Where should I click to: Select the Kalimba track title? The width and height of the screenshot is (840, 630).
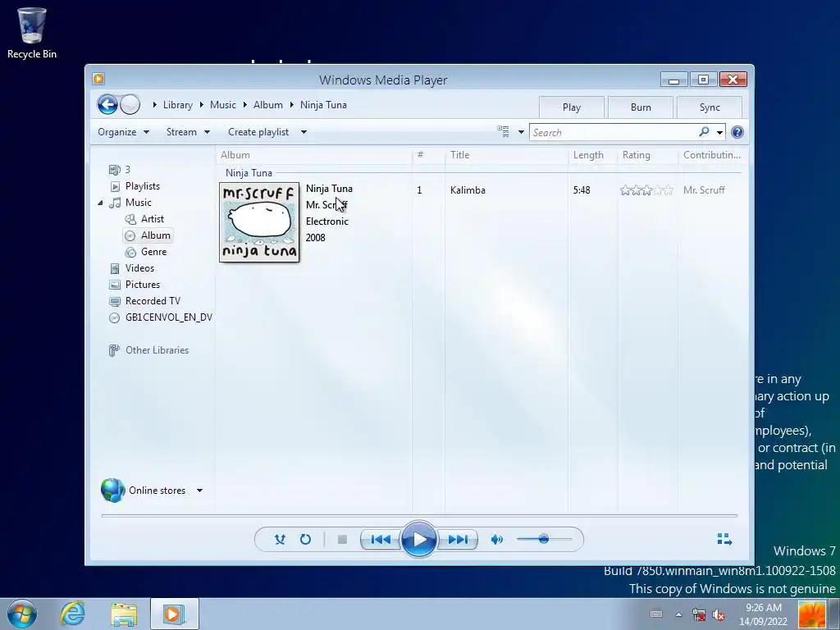(468, 190)
